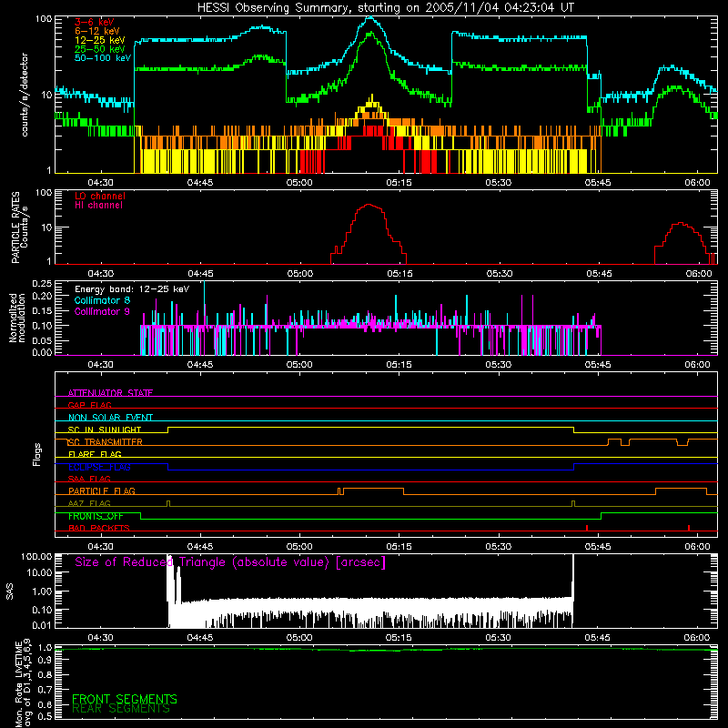Click the Collimator 9 legend label

102,311
